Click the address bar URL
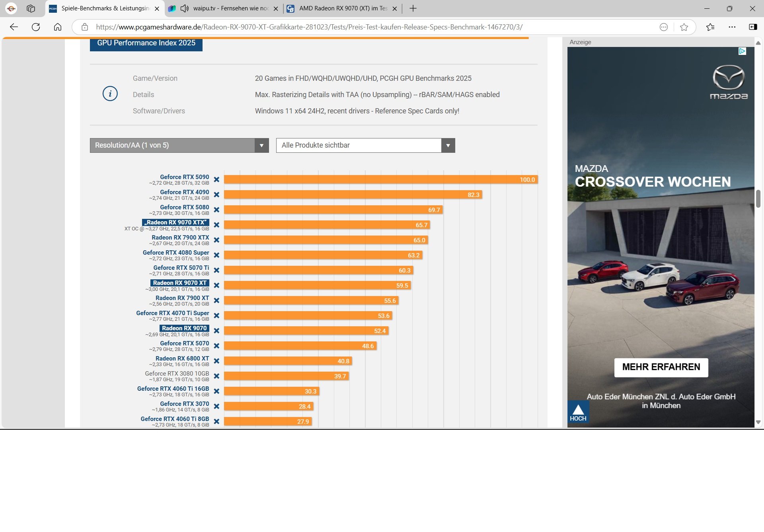 [309, 27]
